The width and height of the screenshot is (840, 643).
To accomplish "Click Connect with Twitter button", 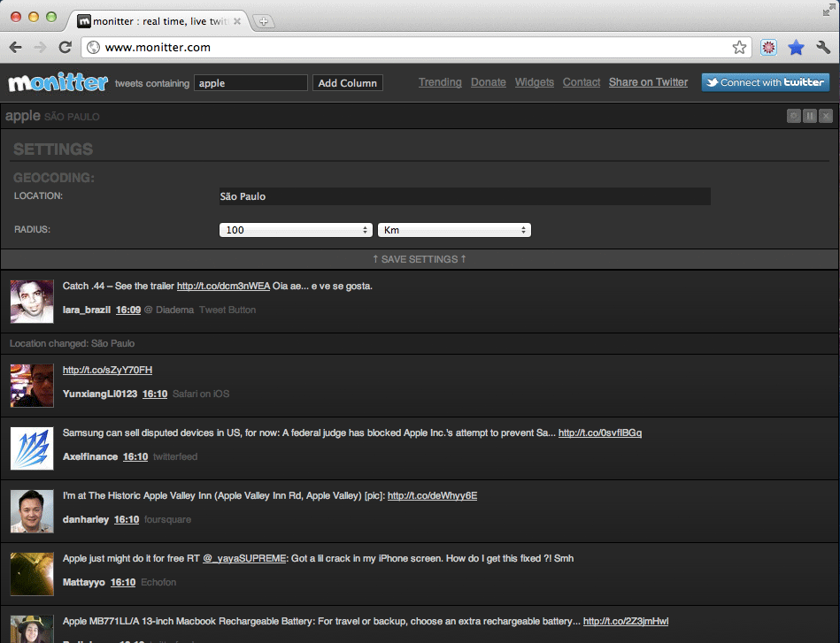I will coord(765,82).
